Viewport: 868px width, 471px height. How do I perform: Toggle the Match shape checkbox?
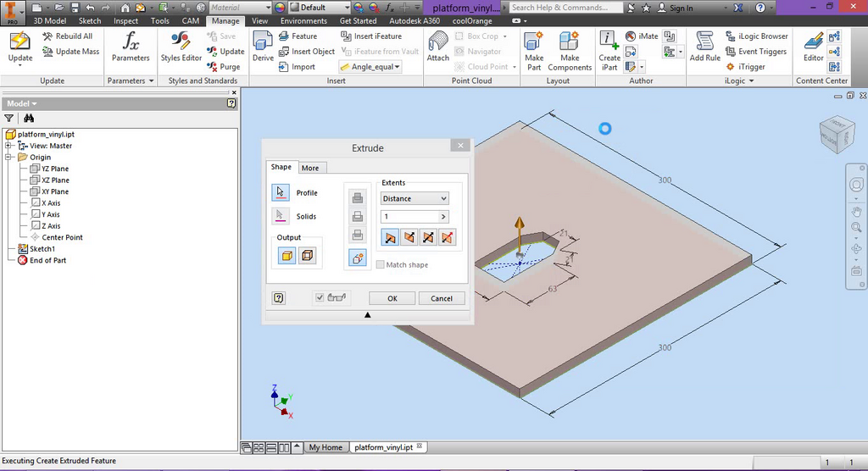(x=381, y=264)
